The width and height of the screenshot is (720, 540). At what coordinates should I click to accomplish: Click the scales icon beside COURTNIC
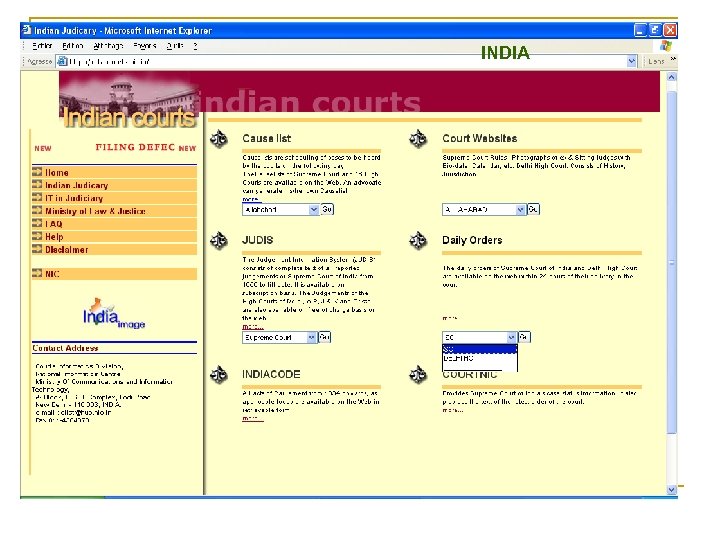click(x=418, y=375)
